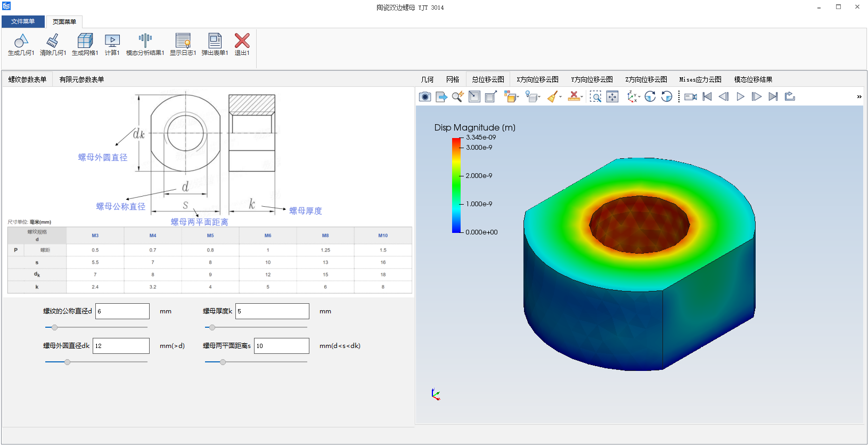Expand the toolbar overflow chevron »
The height and width of the screenshot is (445, 868).
(859, 97)
